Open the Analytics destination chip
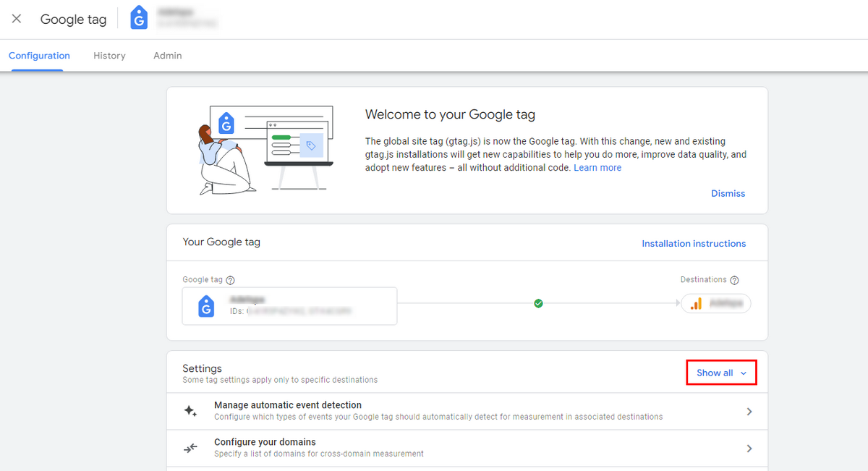Image resolution: width=868 pixels, height=471 pixels. tap(716, 304)
